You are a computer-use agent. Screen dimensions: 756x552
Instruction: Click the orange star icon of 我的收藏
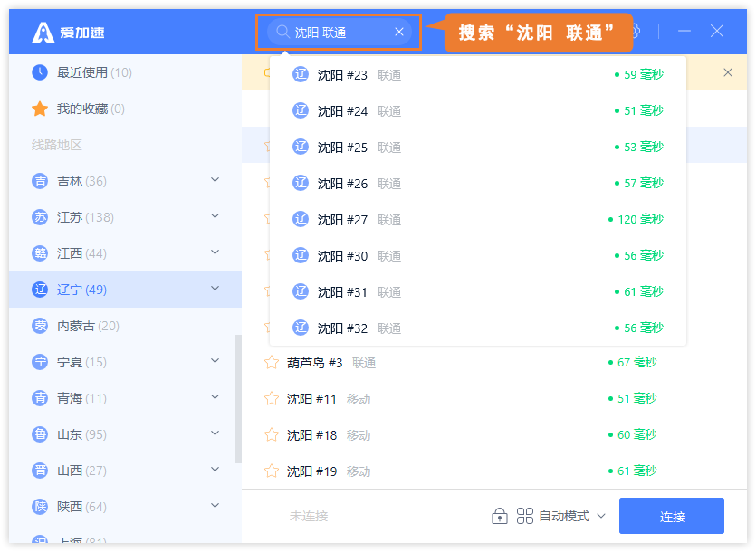(40, 109)
